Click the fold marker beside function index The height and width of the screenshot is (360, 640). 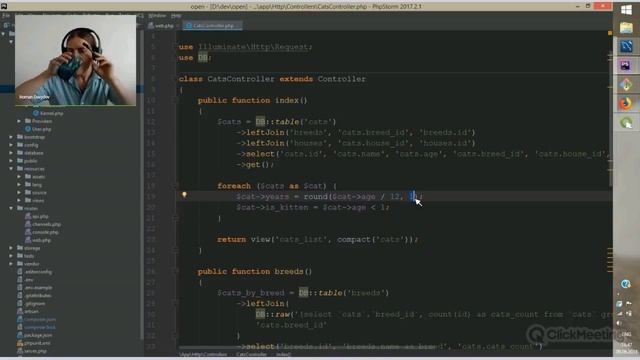176,100
